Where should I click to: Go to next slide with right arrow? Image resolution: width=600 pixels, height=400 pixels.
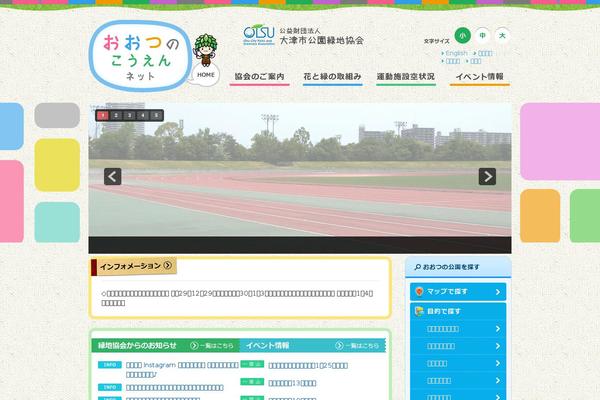point(487,176)
